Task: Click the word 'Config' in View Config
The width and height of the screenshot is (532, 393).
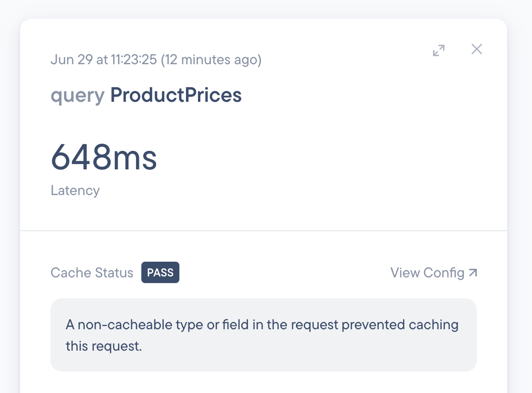Action: click(443, 273)
